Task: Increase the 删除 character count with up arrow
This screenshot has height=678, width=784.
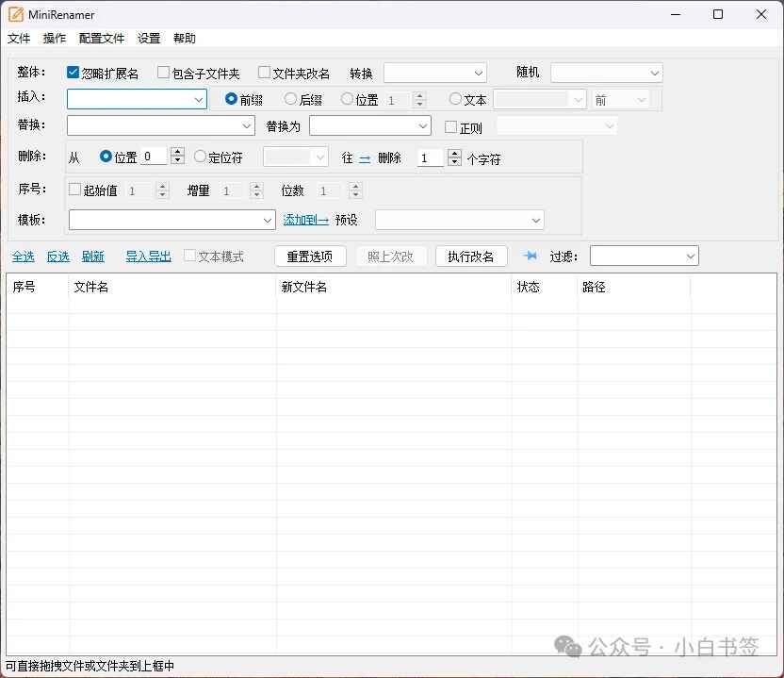Action: tap(454, 154)
